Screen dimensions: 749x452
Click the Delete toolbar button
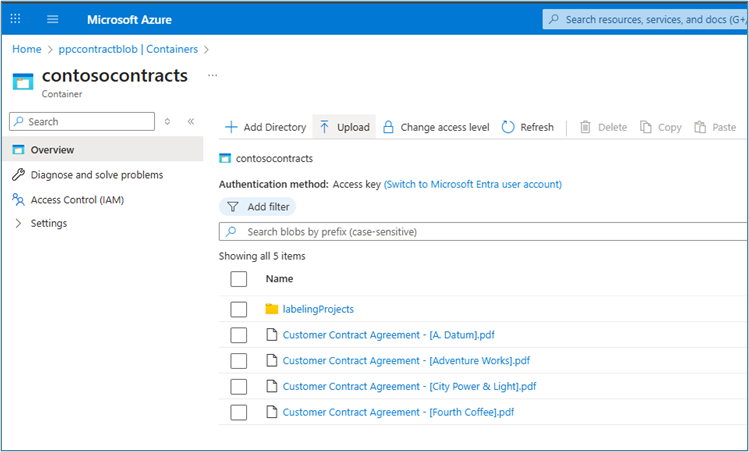(x=603, y=127)
